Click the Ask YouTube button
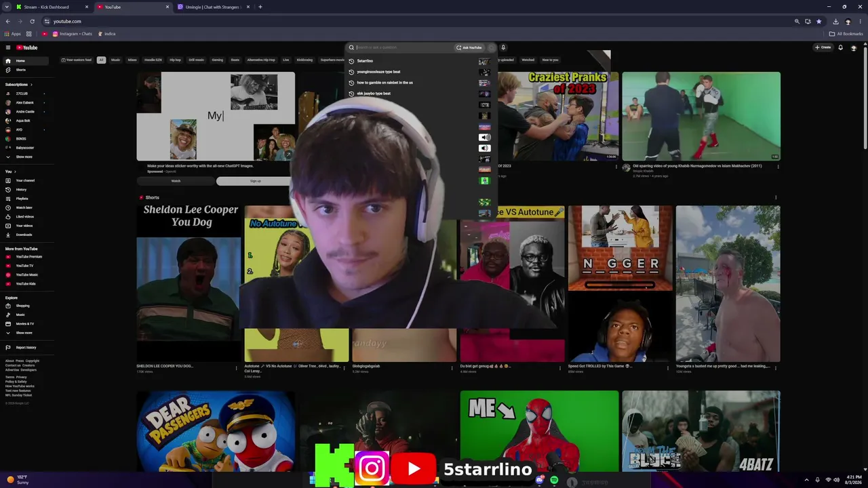The height and width of the screenshot is (488, 868). click(x=469, y=47)
